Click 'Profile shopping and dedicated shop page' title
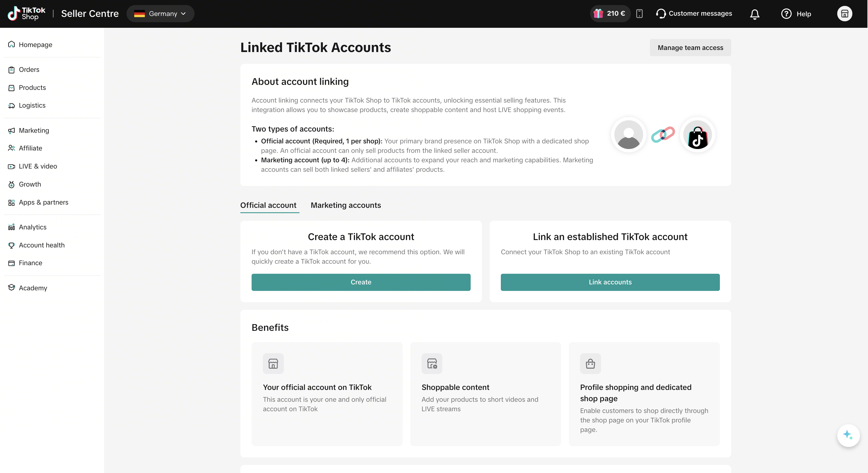Image resolution: width=868 pixels, height=473 pixels. click(x=636, y=393)
